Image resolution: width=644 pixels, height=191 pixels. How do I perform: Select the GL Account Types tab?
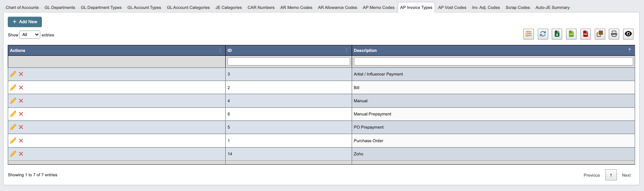pyautogui.click(x=144, y=7)
